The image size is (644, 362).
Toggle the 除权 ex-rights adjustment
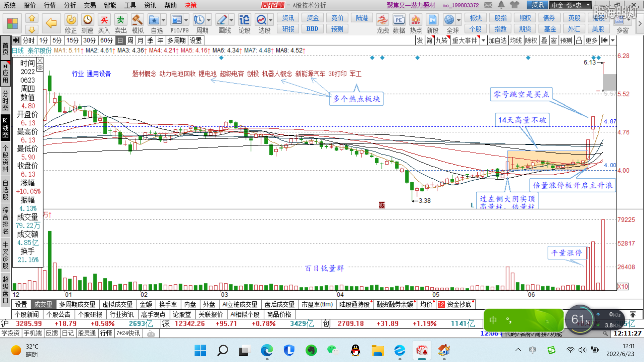[x=531, y=41]
